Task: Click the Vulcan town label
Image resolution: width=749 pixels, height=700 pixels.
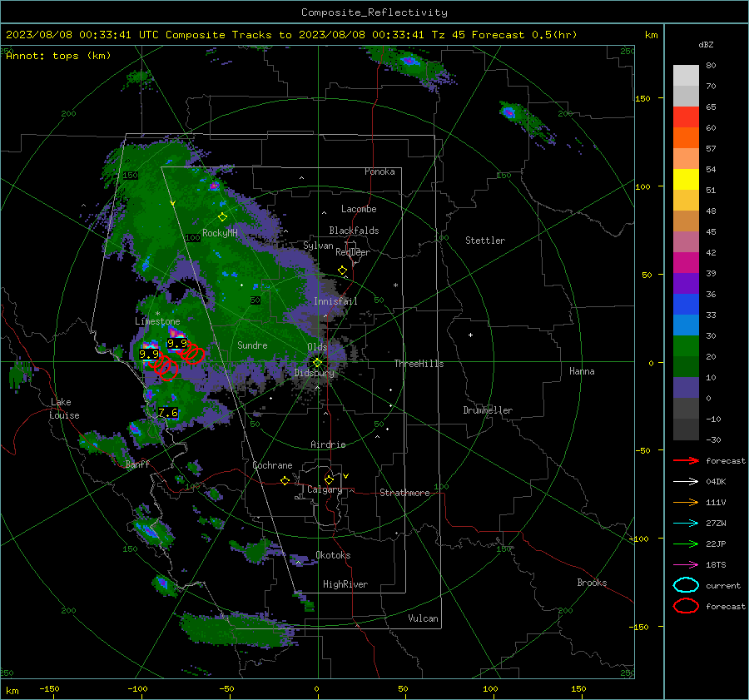Action: 423,618
